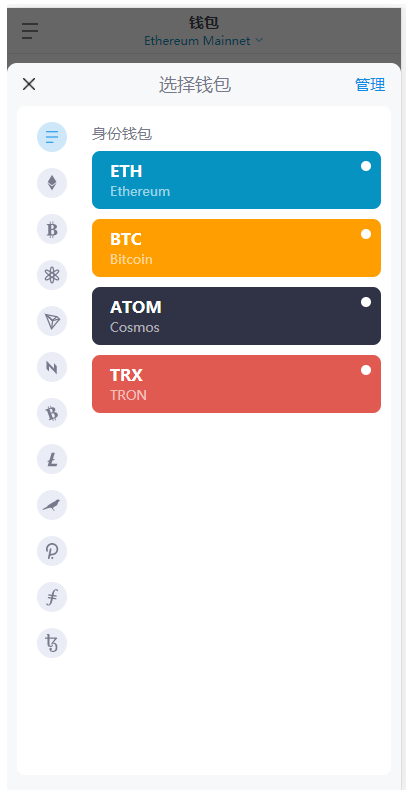Filter by the N-shaped chain icon
The image size is (408, 790).
click(52, 366)
